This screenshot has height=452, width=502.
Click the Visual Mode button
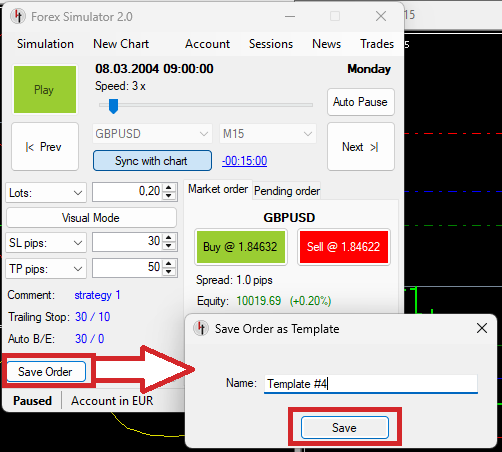[91, 218]
